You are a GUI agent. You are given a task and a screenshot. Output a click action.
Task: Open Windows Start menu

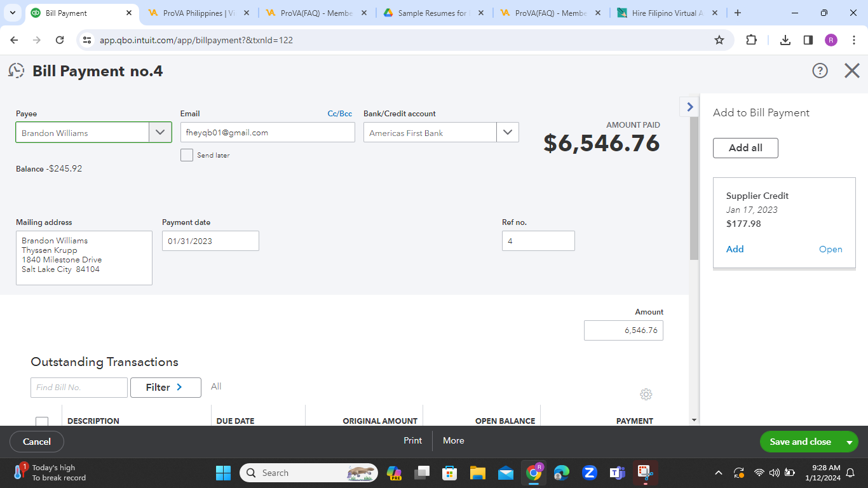pyautogui.click(x=224, y=473)
